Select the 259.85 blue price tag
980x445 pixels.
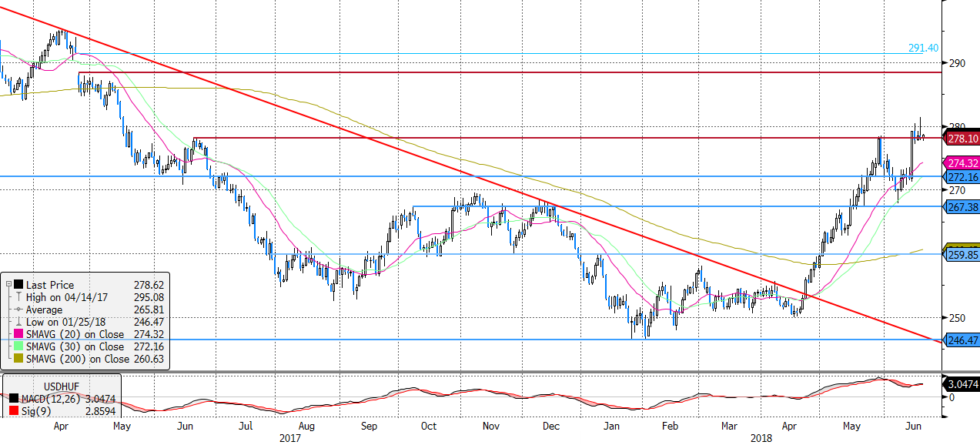(x=962, y=255)
